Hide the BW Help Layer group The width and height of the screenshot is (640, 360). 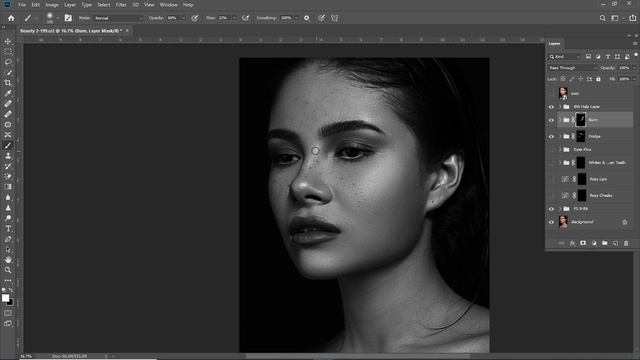click(x=551, y=107)
